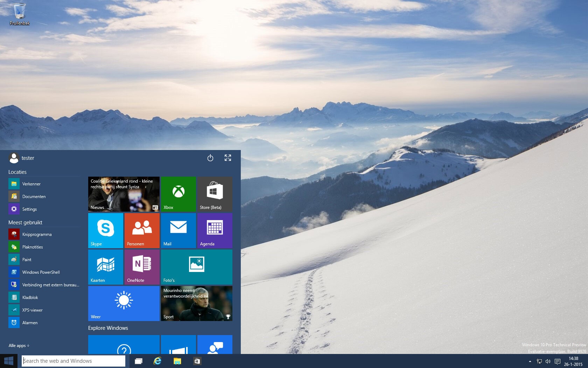Open Internet Explorer from the taskbar

[x=157, y=361]
